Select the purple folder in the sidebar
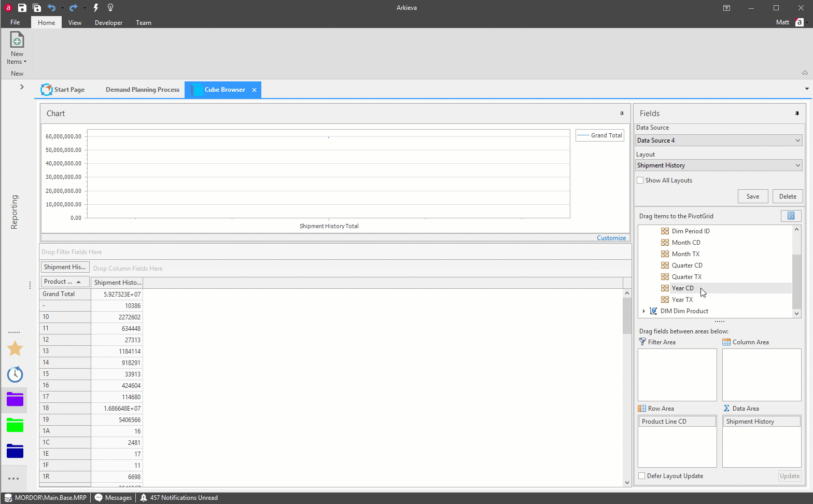 coord(15,399)
